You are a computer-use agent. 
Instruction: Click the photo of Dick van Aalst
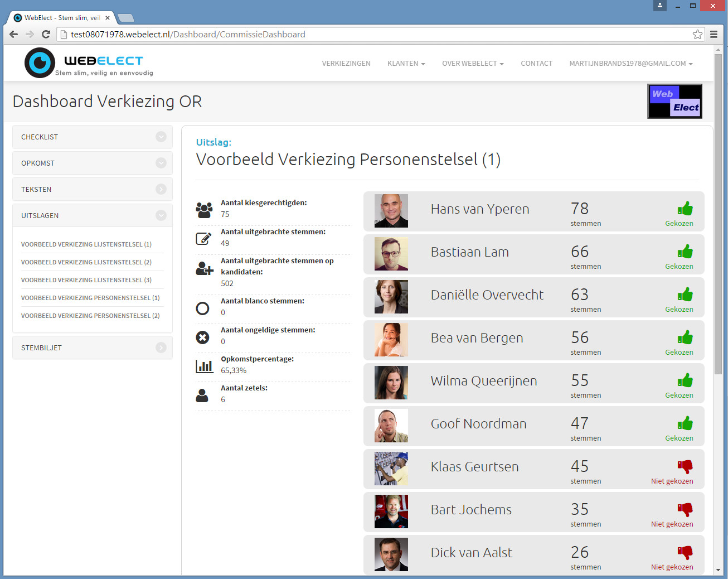pyautogui.click(x=391, y=554)
